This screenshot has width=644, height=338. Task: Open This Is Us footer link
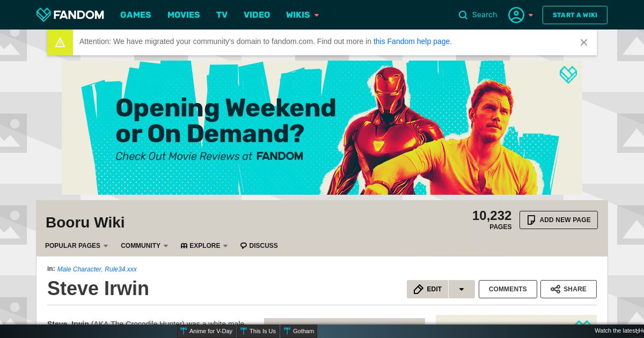[258, 331]
